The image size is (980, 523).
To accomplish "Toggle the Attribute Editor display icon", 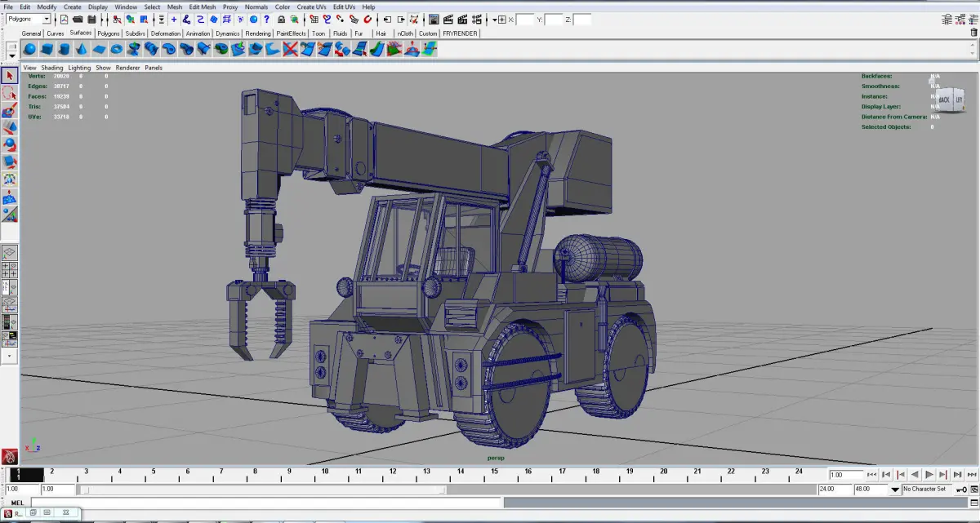I will (947, 19).
